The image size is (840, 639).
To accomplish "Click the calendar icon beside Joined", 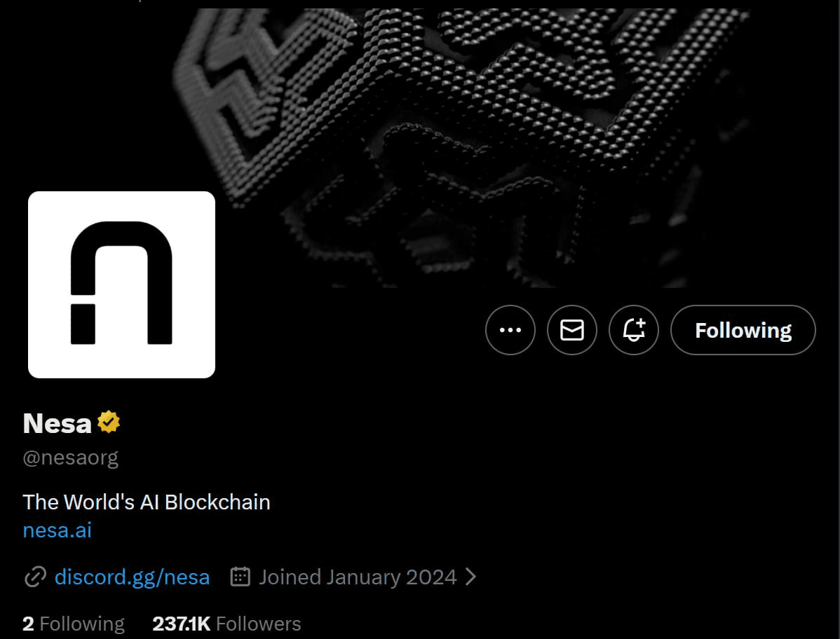I will (x=240, y=577).
